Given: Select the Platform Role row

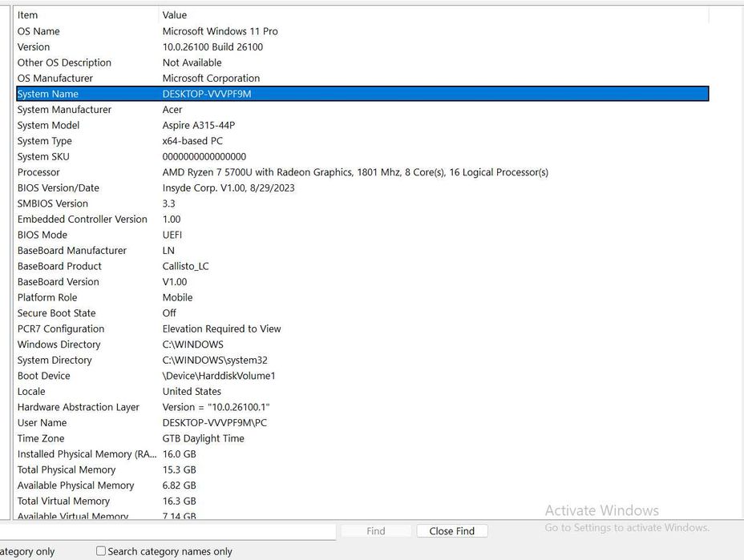Looking at the screenshot, I should [x=362, y=297].
